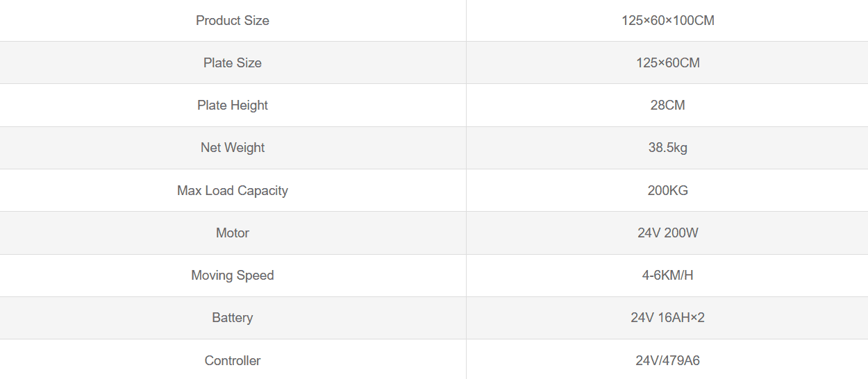The height and width of the screenshot is (379, 868).
Task: Click the Motor row label
Action: coord(232,233)
